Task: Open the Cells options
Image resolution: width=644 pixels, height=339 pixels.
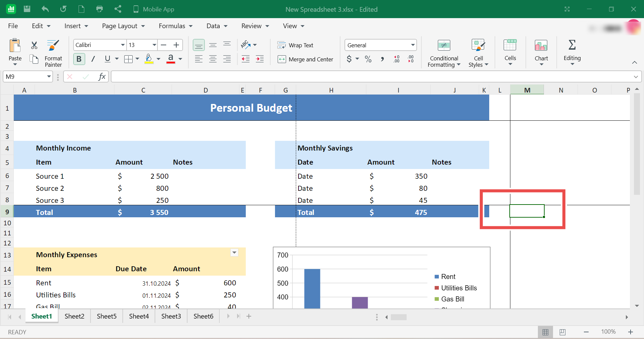Action: tap(510, 52)
